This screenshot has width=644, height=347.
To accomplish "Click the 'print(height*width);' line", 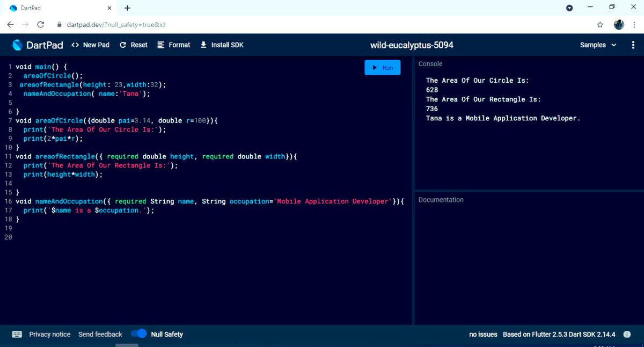I will 63,174.
